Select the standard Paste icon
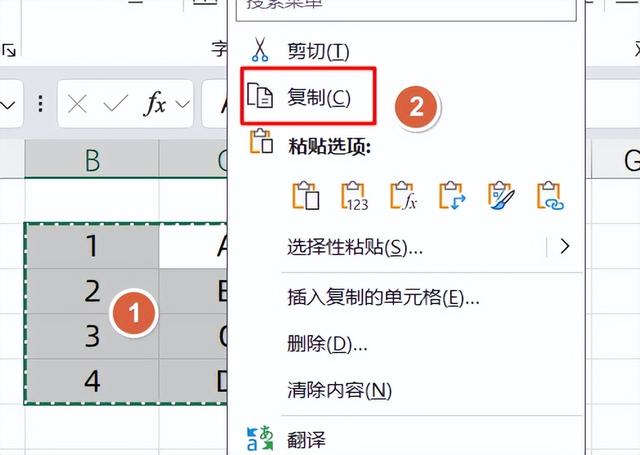The width and height of the screenshot is (640, 455). 306,196
